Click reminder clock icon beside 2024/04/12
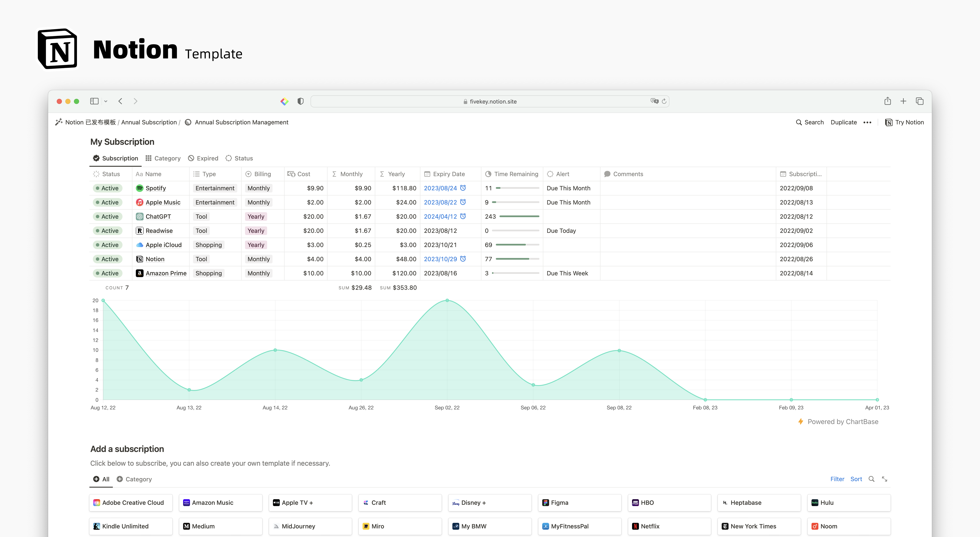Viewport: 980px width, 537px height. [463, 216]
